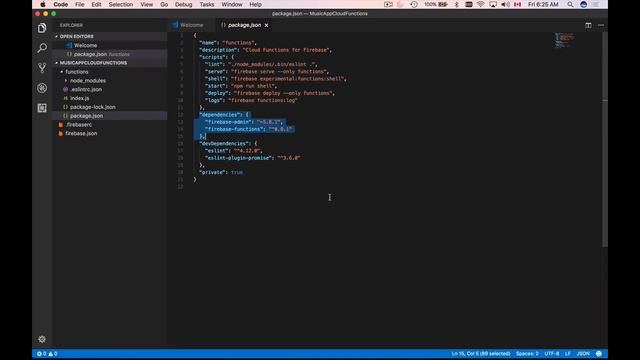Click the Bluetooth menu bar icon
Screen dimensions: 640x360
point(457,4)
